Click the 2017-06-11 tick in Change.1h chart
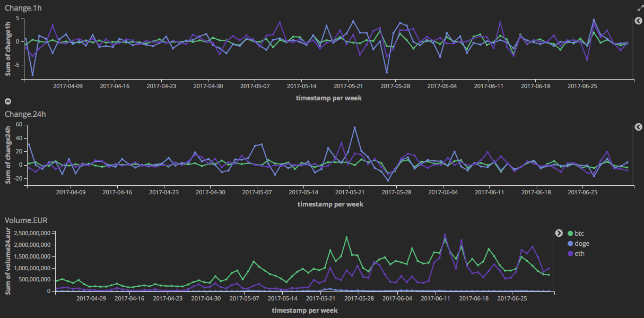This screenshot has height=318, width=644. click(x=489, y=85)
